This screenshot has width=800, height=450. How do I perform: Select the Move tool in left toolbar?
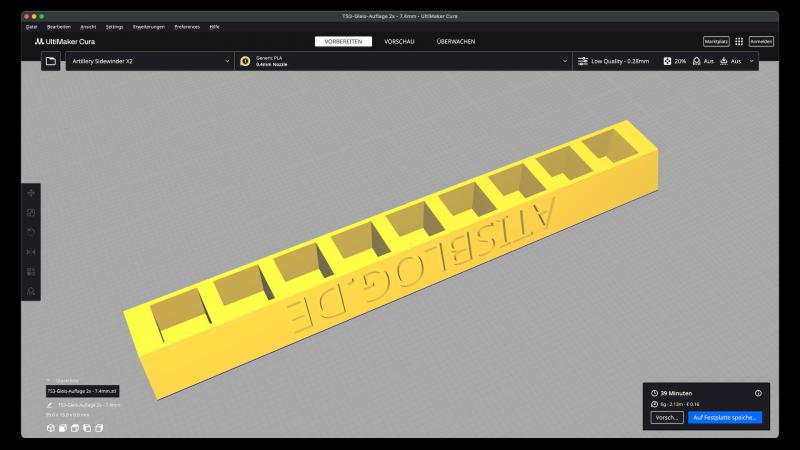click(31, 193)
